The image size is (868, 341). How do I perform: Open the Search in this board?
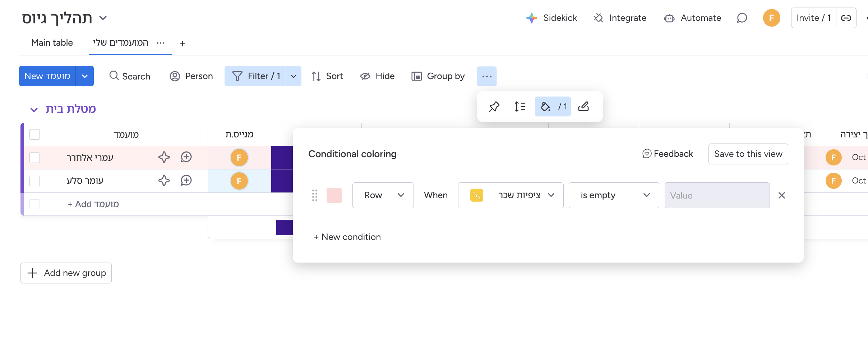click(x=129, y=76)
